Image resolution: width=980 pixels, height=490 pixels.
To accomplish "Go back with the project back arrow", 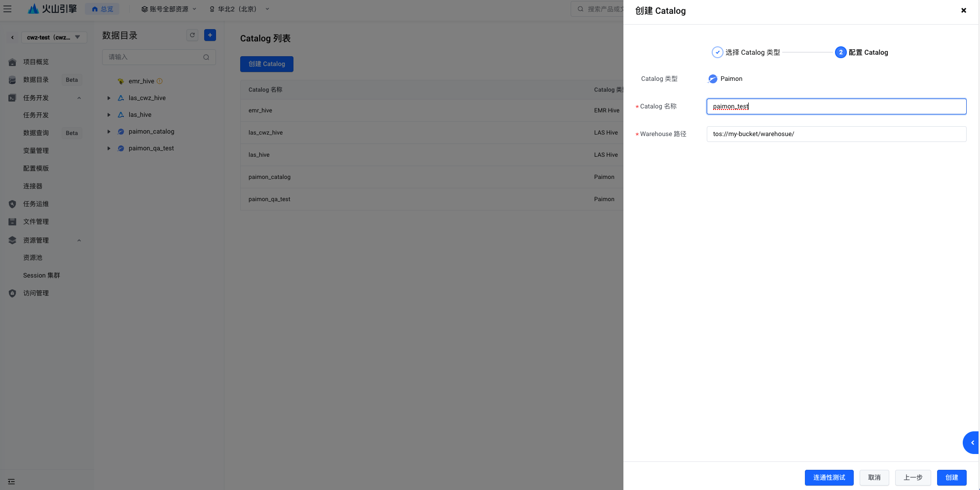I will coord(12,37).
